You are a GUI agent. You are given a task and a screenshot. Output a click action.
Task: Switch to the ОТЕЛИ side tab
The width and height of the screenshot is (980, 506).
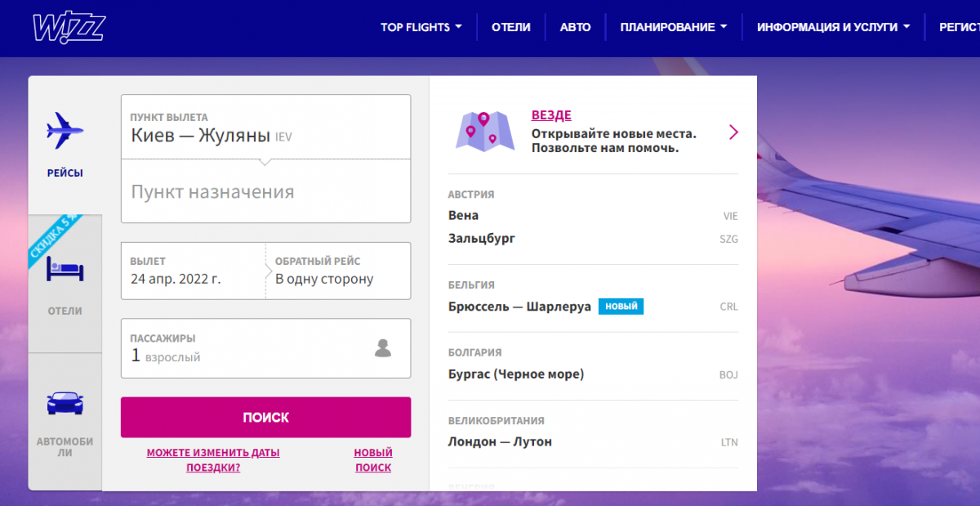tap(65, 284)
